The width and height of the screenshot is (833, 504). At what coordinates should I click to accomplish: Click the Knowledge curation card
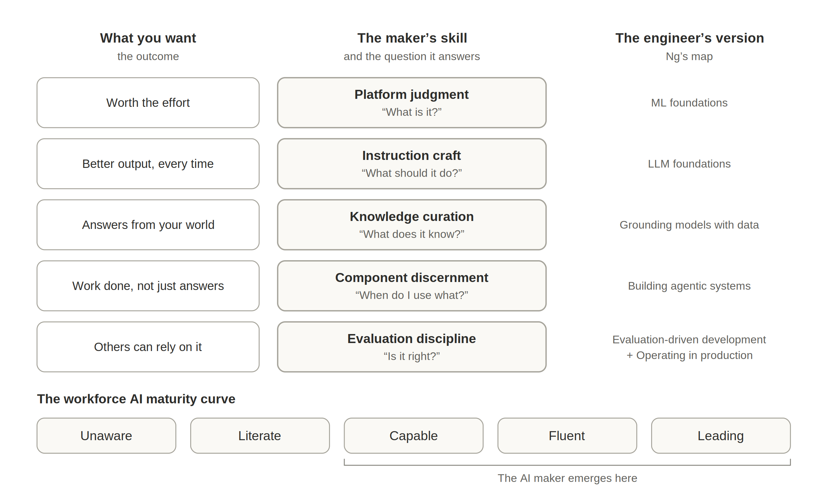[412, 225]
